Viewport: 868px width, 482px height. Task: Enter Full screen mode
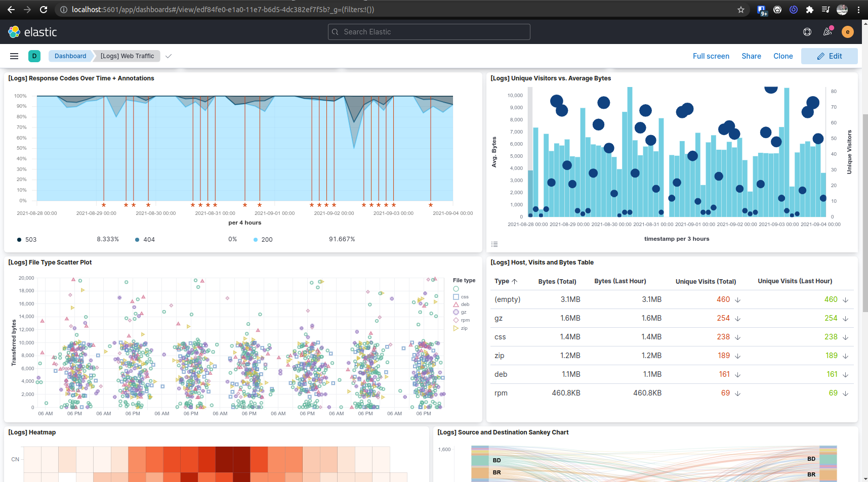[711, 56]
